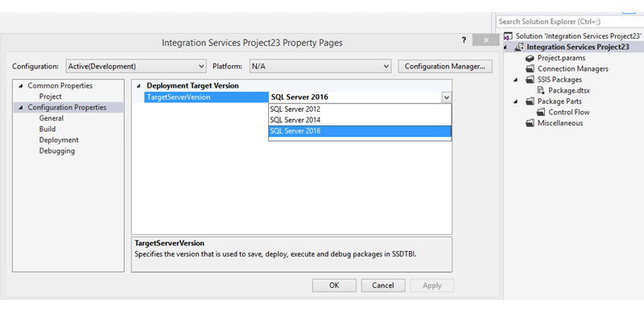Select the TargetServerVersion property row
Image resolution: width=644 pixels, height=312 pixels.
(206, 97)
